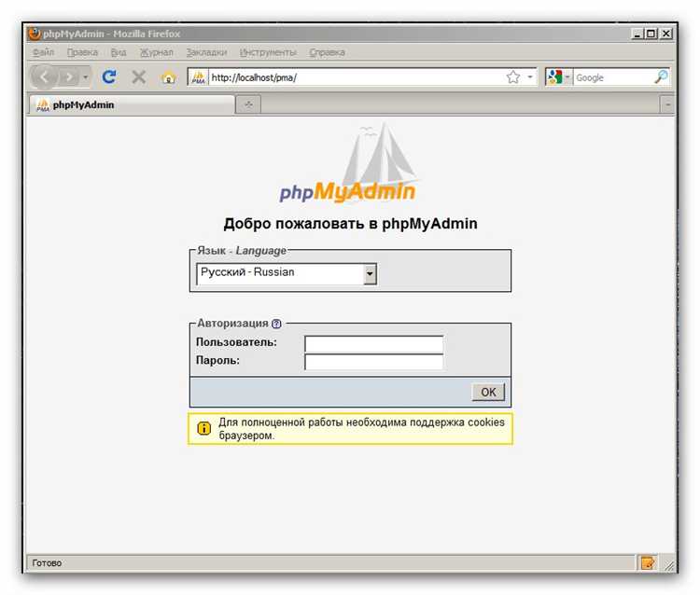Open the Закладки menu
This screenshot has height=595, width=700.
pyautogui.click(x=206, y=52)
